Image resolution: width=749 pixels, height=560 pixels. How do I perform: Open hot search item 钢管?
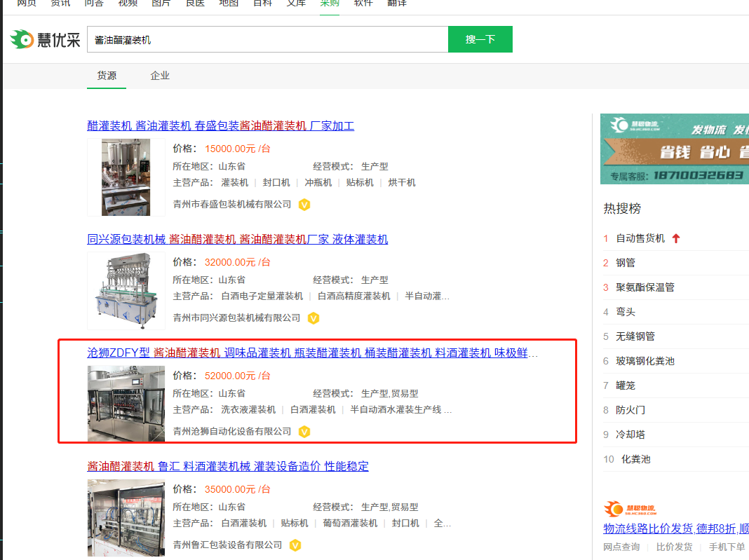pyautogui.click(x=626, y=263)
